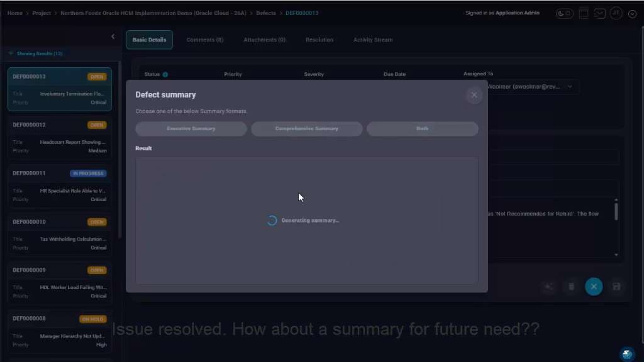The image size is (644, 362).
Task: Switch to the Comments (8) tab
Action: coord(205,40)
